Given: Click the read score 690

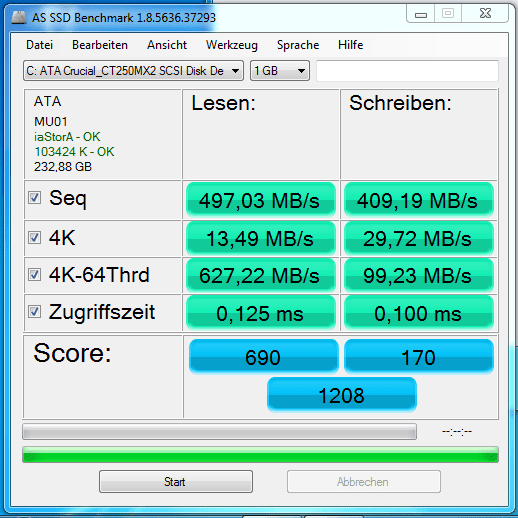Looking at the screenshot, I should 263,356.
